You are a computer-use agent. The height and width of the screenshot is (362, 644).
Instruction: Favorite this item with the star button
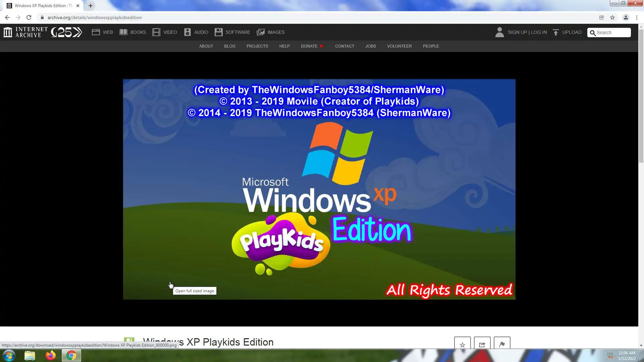pos(462,344)
